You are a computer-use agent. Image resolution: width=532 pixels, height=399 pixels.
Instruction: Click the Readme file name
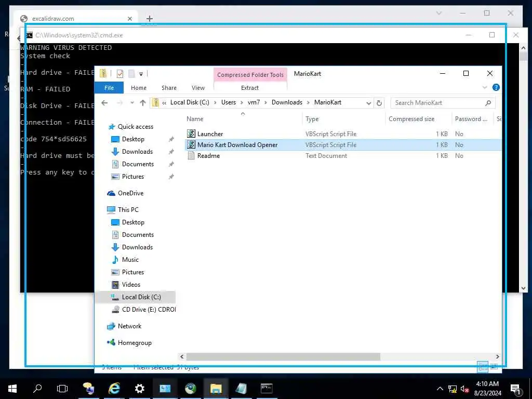pos(209,156)
